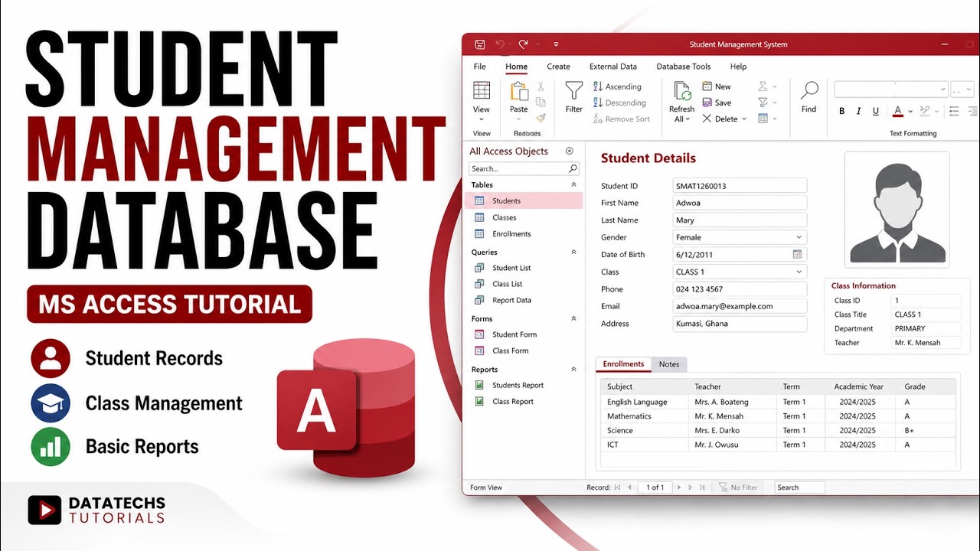The height and width of the screenshot is (551, 980).
Task: Open the Gender dropdown
Action: 799,237
